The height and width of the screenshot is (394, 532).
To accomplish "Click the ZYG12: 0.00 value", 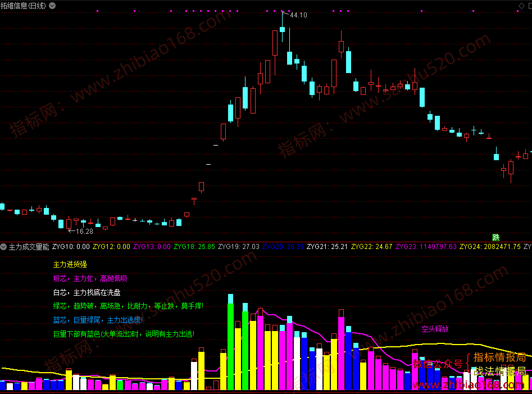I will (x=111, y=247).
